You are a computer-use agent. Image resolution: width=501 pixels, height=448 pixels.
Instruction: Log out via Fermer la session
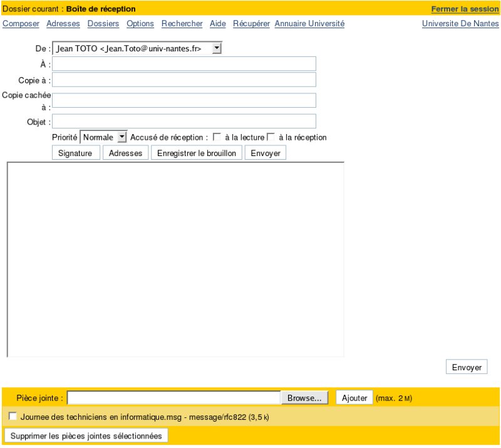pos(464,9)
